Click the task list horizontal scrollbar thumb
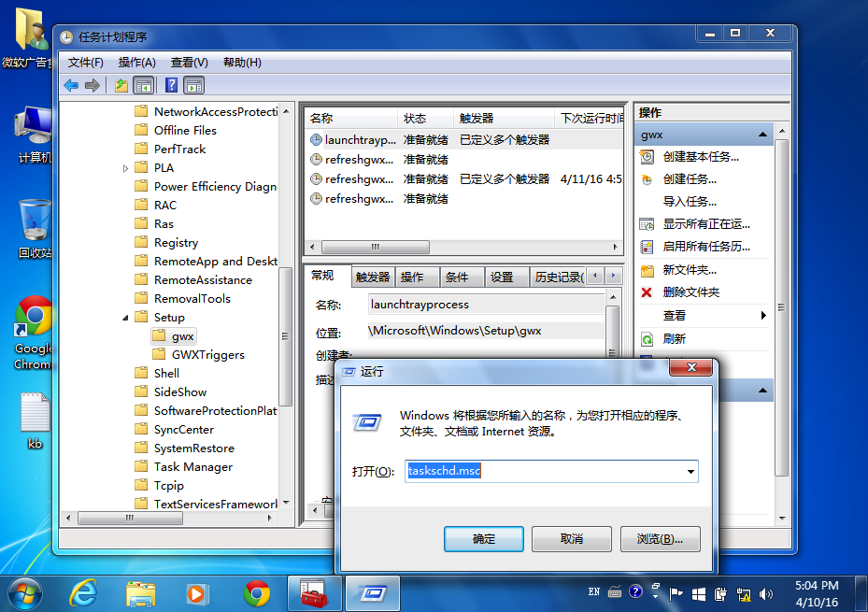868x612 pixels. pos(376,247)
